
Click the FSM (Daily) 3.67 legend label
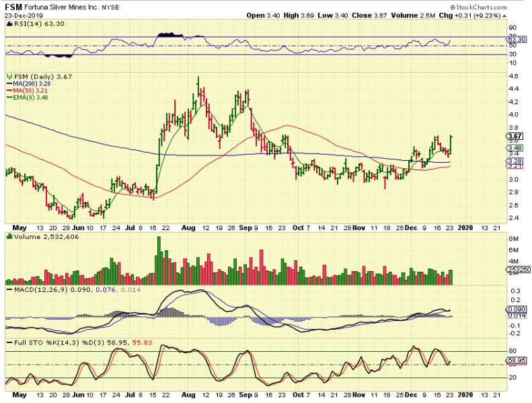point(43,77)
